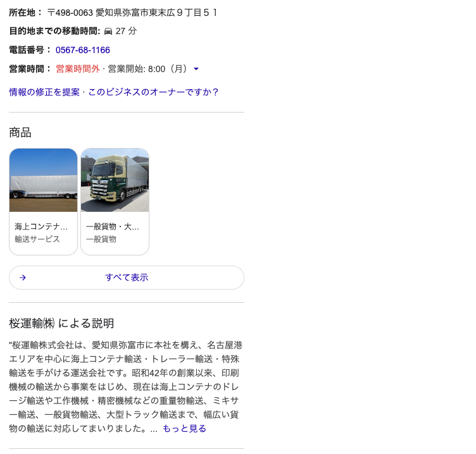Click the 27 分 travel time value
476x454 pixels.
tap(126, 31)
